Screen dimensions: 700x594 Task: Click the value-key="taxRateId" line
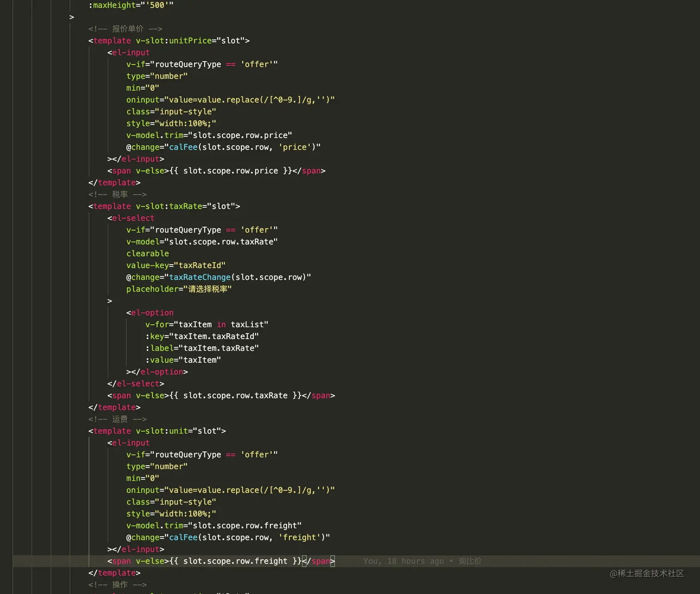pyautogui.click(x=176, y=265)
